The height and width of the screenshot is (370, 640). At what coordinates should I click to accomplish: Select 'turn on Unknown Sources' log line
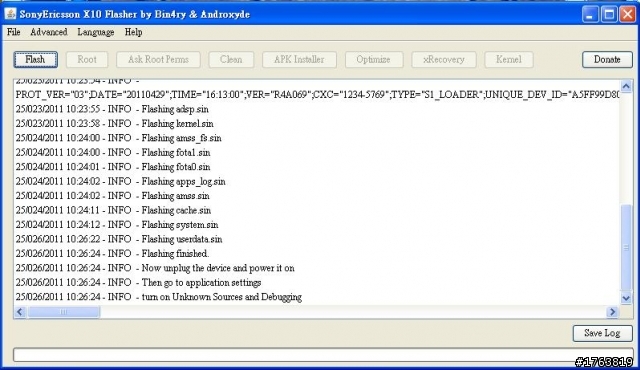coord(159,297)
